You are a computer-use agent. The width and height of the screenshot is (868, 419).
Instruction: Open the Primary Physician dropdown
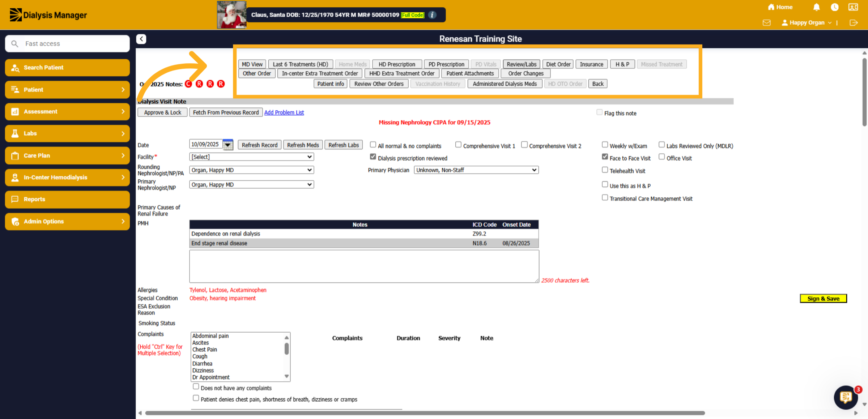[x=476, y=170]
